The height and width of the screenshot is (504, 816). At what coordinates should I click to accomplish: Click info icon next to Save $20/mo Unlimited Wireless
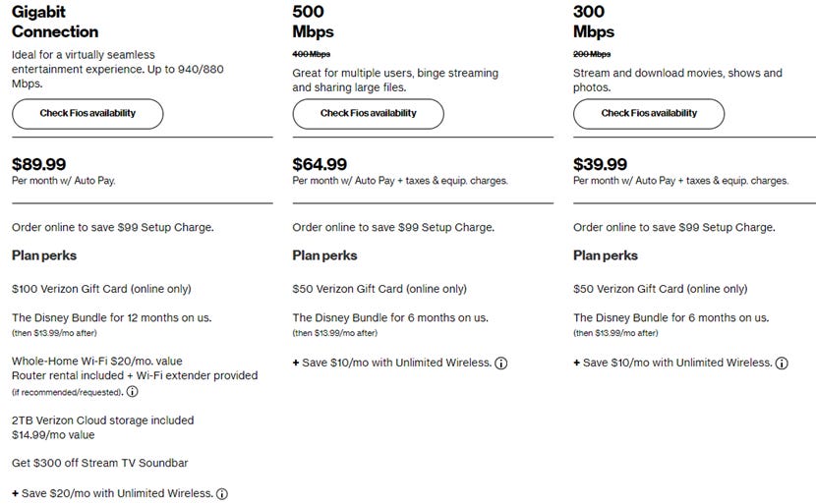[222, 494]
